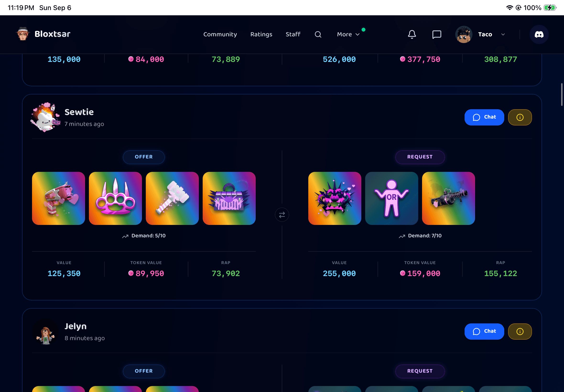The image size is (564, 392).
Task: Click the swap arrows icon in Sewtie's trade
Action: point(282,215)
